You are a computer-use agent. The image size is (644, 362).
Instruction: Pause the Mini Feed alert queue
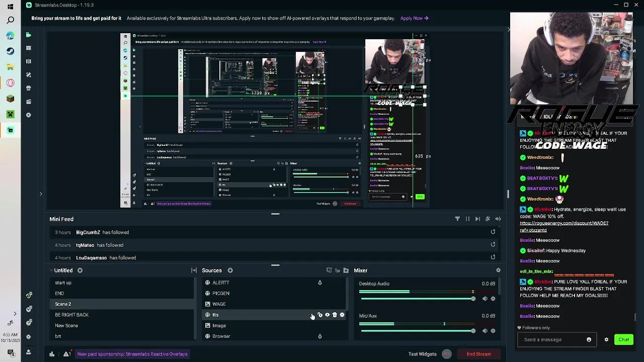coord(467,219)
